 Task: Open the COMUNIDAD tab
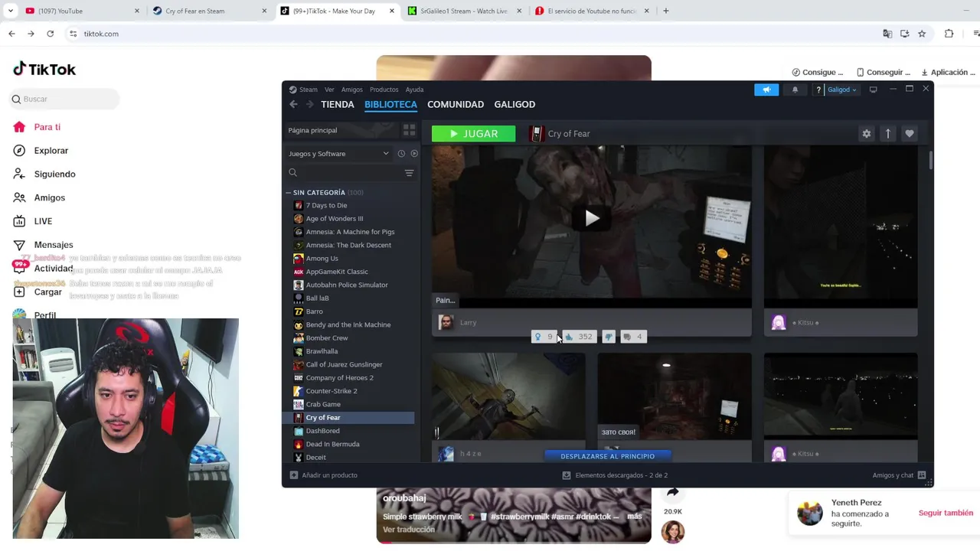click(456, 104)
